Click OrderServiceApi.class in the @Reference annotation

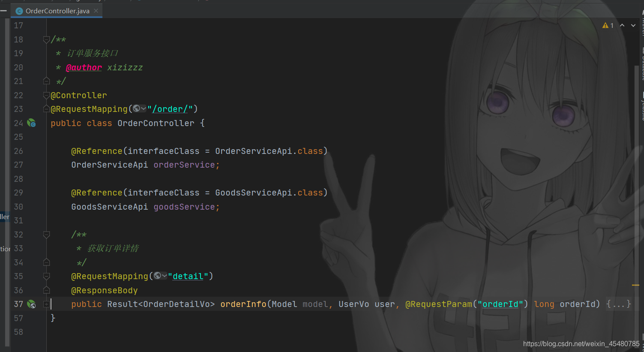click(x=269, y=151)
